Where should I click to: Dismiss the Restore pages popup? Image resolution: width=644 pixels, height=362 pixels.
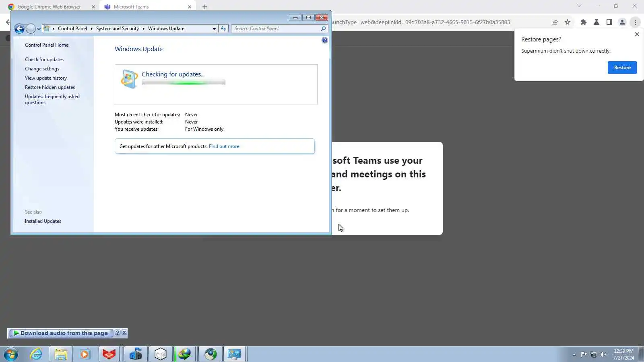coord(637,34)
